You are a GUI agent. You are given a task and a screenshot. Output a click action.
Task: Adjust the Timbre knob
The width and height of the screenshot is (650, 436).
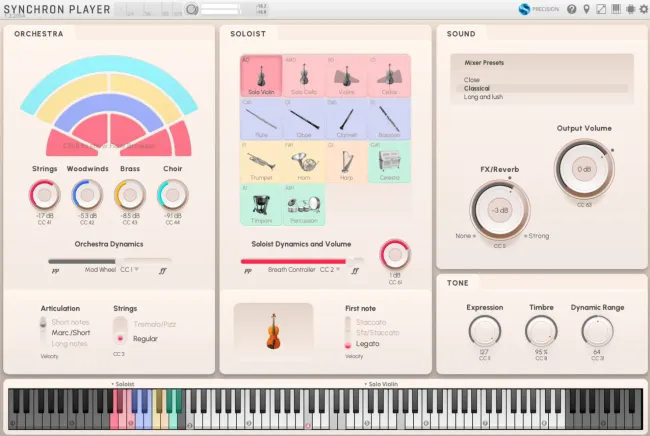(541, 332)
